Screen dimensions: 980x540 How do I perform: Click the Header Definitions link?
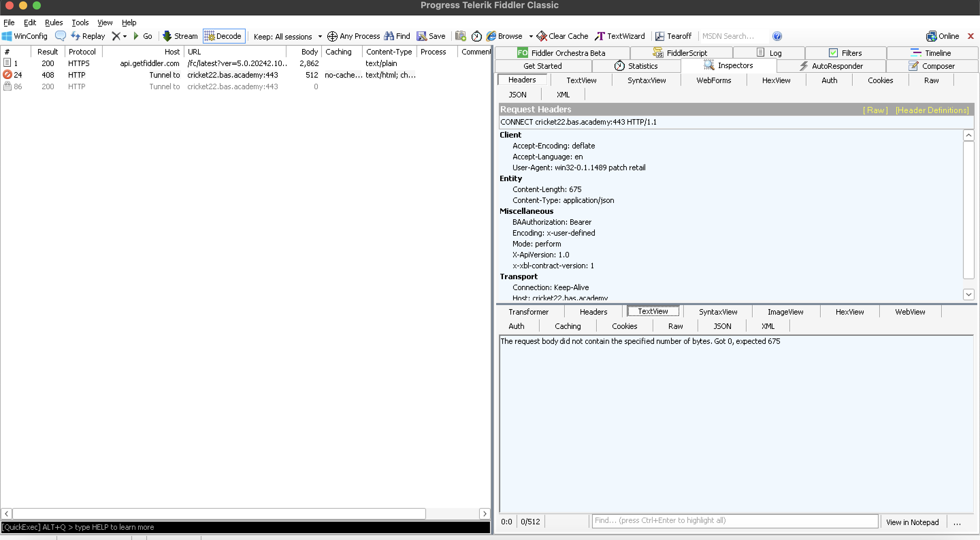coord(932,110)
